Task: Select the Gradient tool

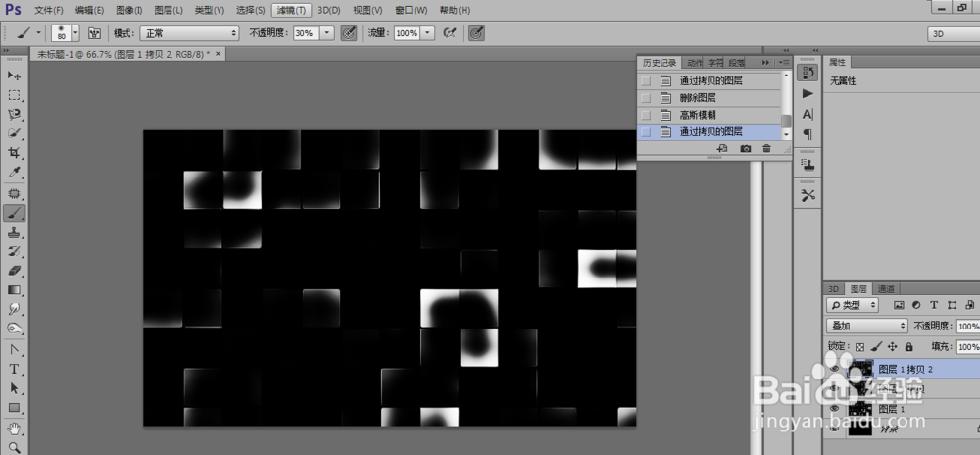Action: [14, 290]
